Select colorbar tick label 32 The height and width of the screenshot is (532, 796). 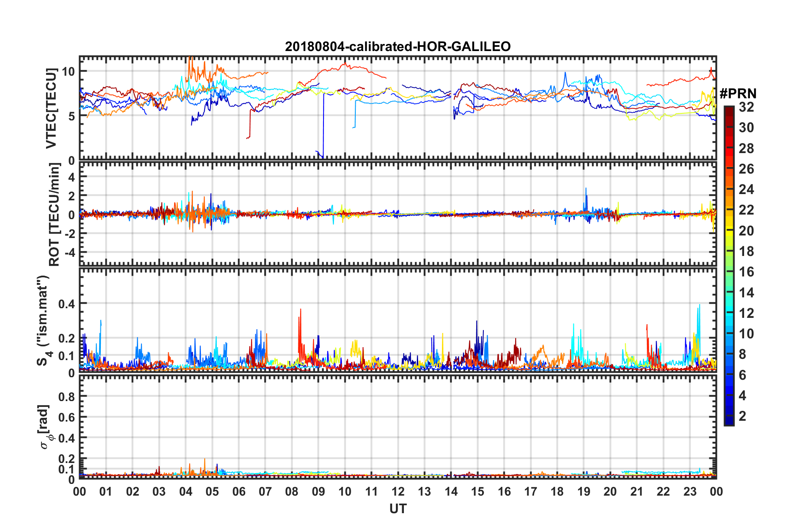pos(746,107)
